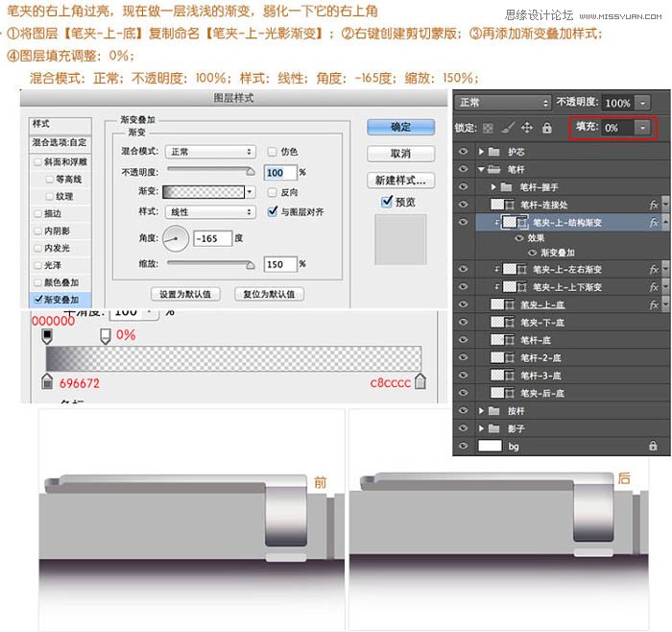The image size is (672, 632).
Task: Select 样式 header in styles list
Action: click(60, 124)
